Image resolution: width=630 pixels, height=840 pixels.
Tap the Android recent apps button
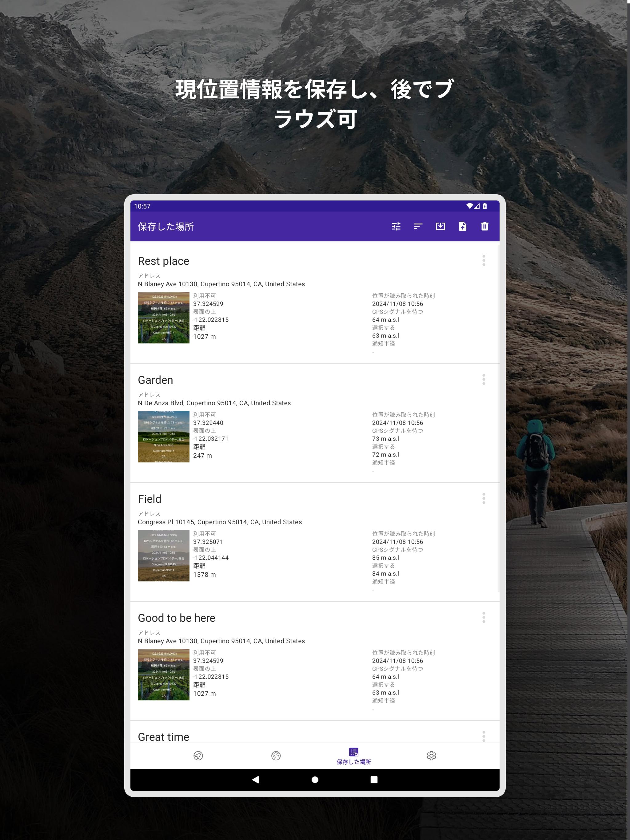[374, 780]
